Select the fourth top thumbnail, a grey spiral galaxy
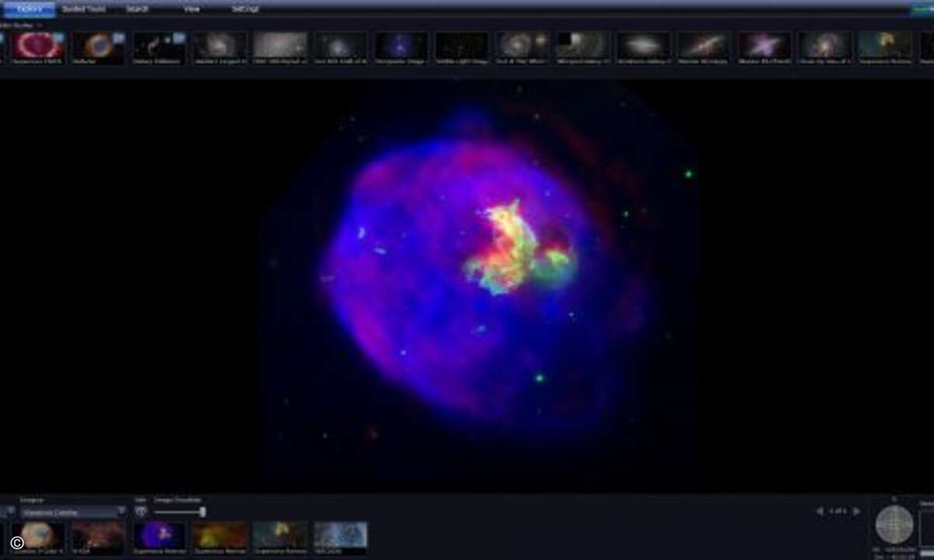Viewport: 934px width, 560px height. 219,47
